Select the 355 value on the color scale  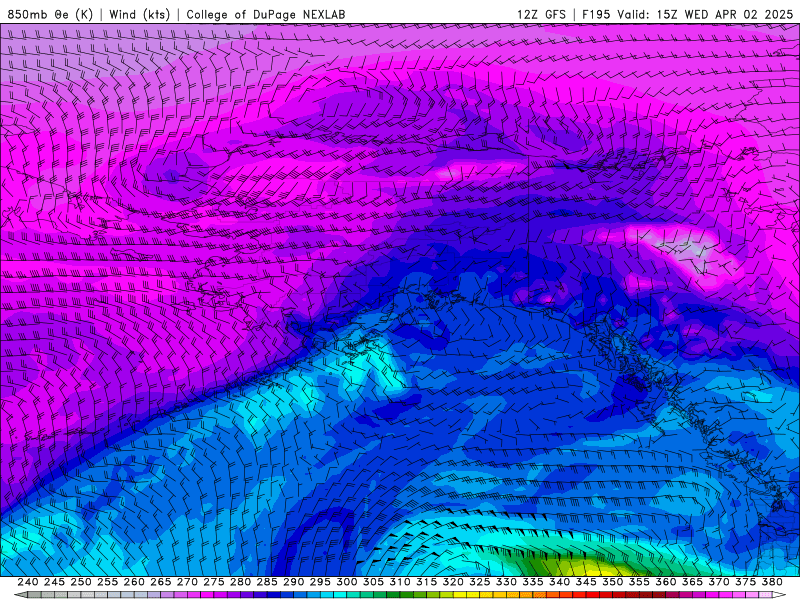point(639,582)
